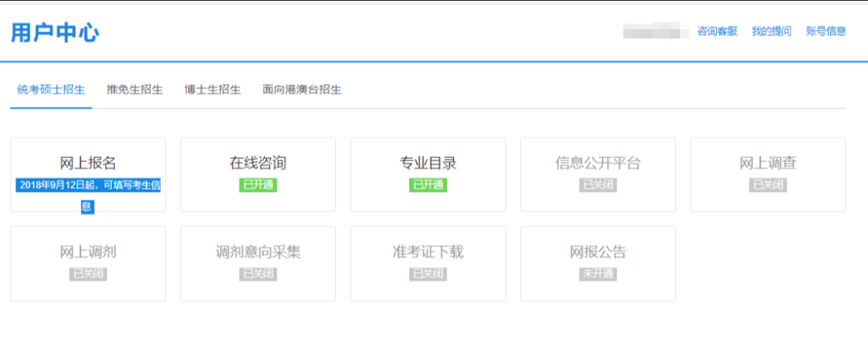This screenshot has height=346, width=868.
Task: Click the 用户中心 page heading
Action: (55, 33)
